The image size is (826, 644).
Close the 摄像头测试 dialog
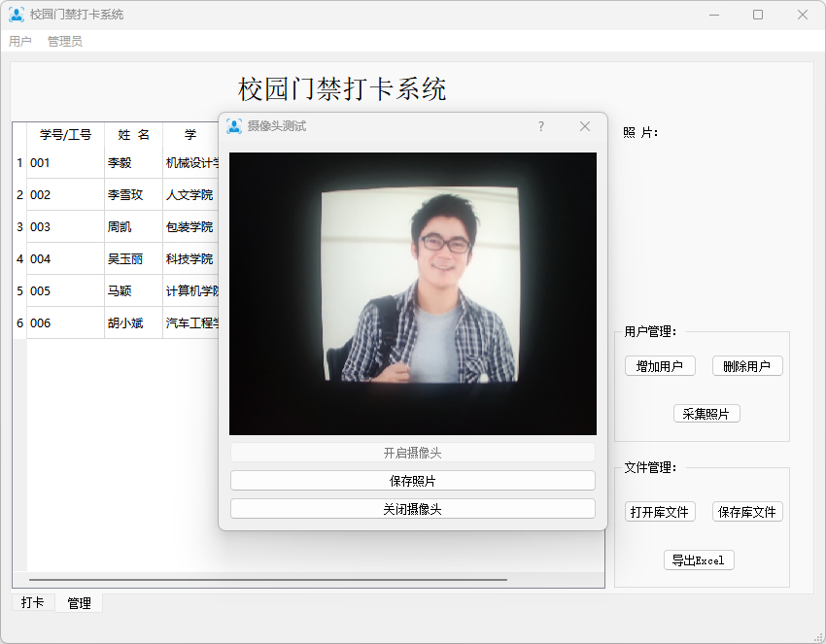click(x=585, y=126)
